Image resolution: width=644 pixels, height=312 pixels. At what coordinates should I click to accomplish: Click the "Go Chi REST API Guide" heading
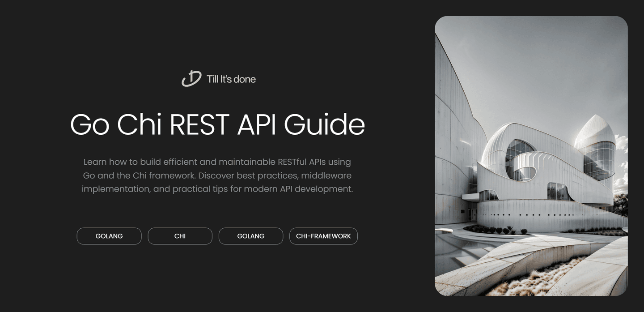[x=217, y=124]
